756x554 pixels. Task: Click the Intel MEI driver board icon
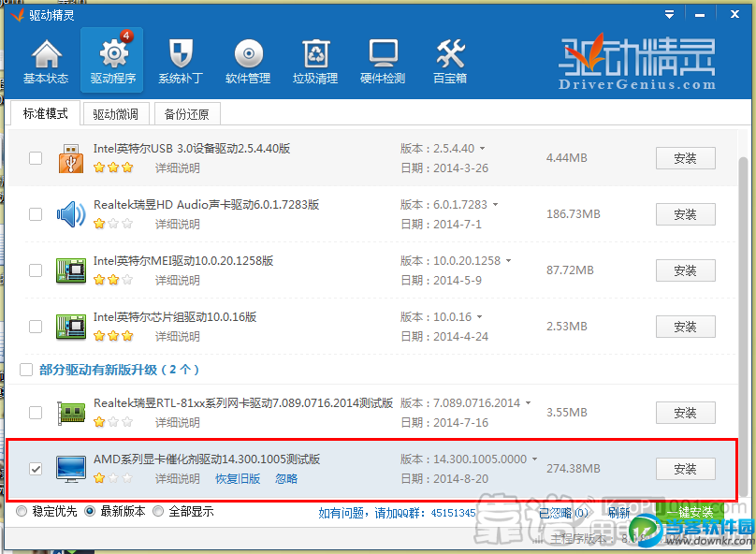coord(71,270)
